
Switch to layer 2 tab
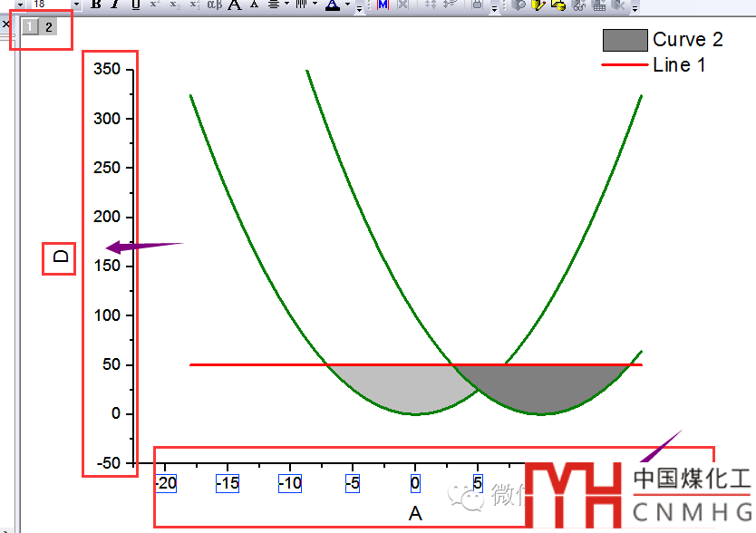coord(49,27)
